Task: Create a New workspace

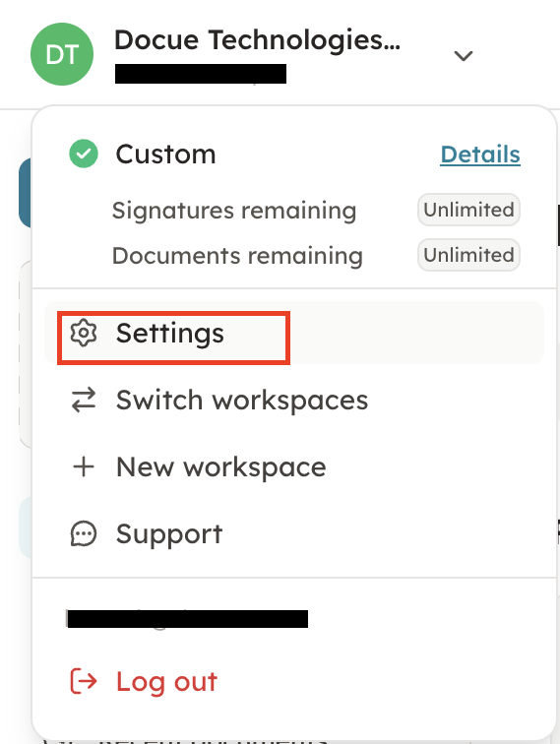Action: [294, 466]
